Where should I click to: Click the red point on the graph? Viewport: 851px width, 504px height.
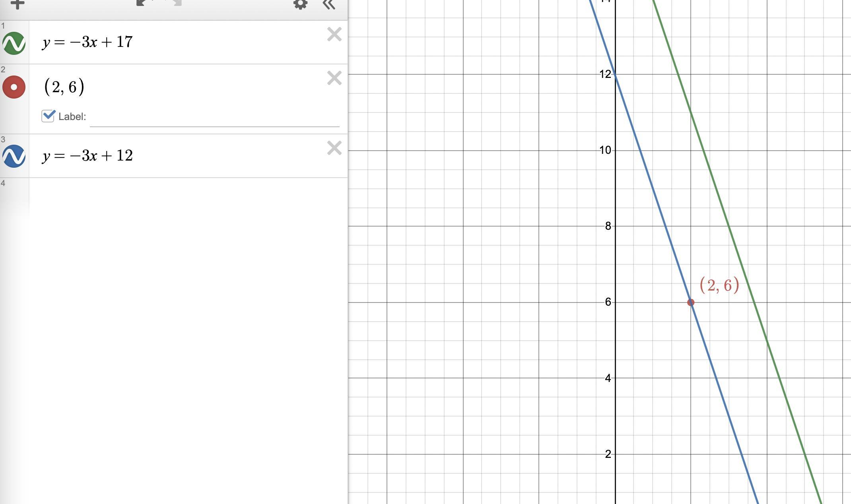pyautogui.click(x=691, y=302)
